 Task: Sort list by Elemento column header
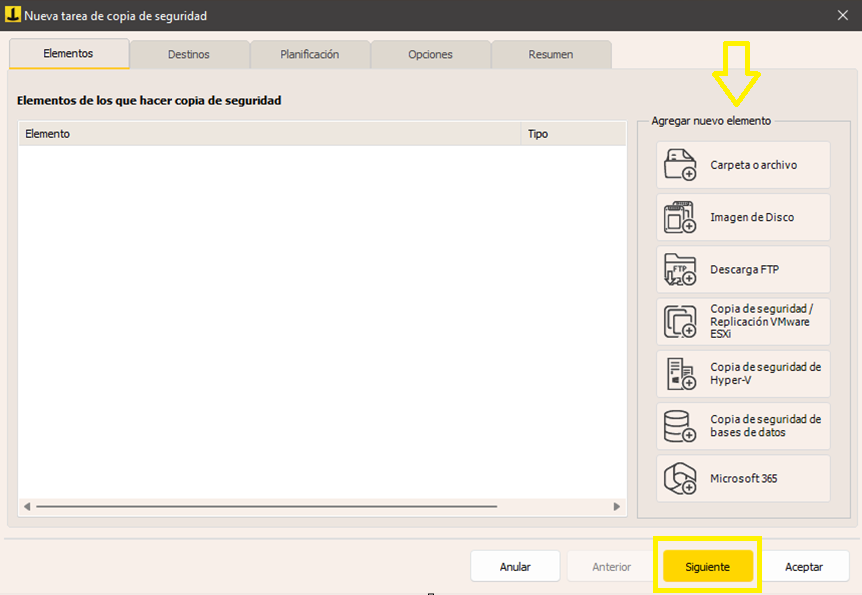[x=270, y=134]
